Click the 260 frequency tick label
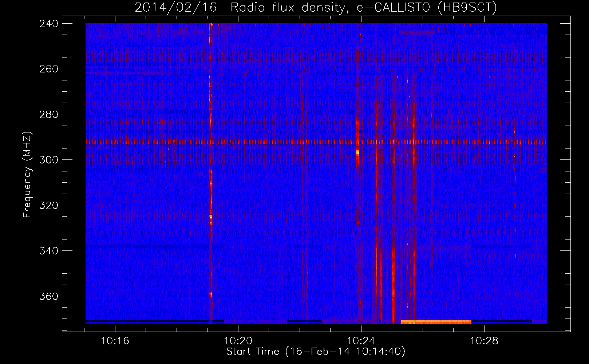The image size is (589, 364). (49, 69)
